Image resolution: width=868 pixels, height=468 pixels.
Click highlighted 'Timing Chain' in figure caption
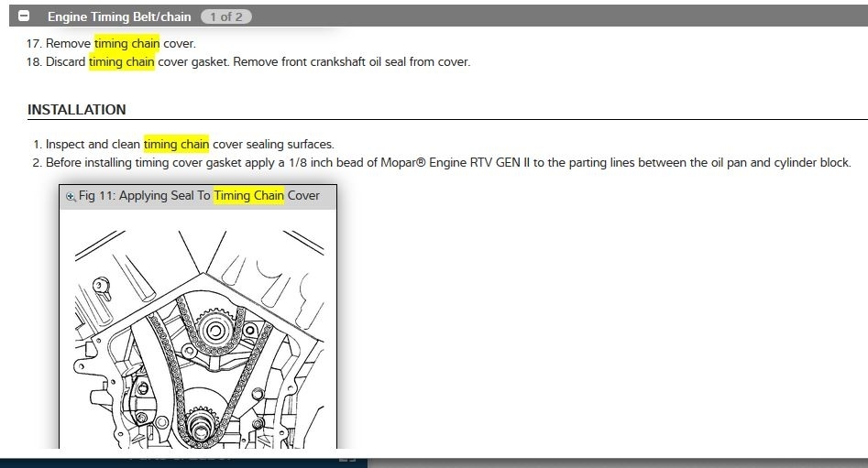click(249, 195)
